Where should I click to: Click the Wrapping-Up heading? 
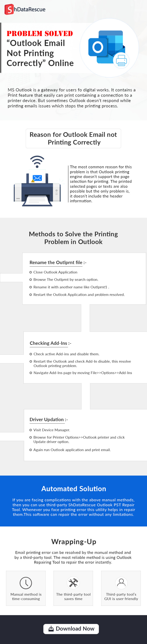coord(74,541)
